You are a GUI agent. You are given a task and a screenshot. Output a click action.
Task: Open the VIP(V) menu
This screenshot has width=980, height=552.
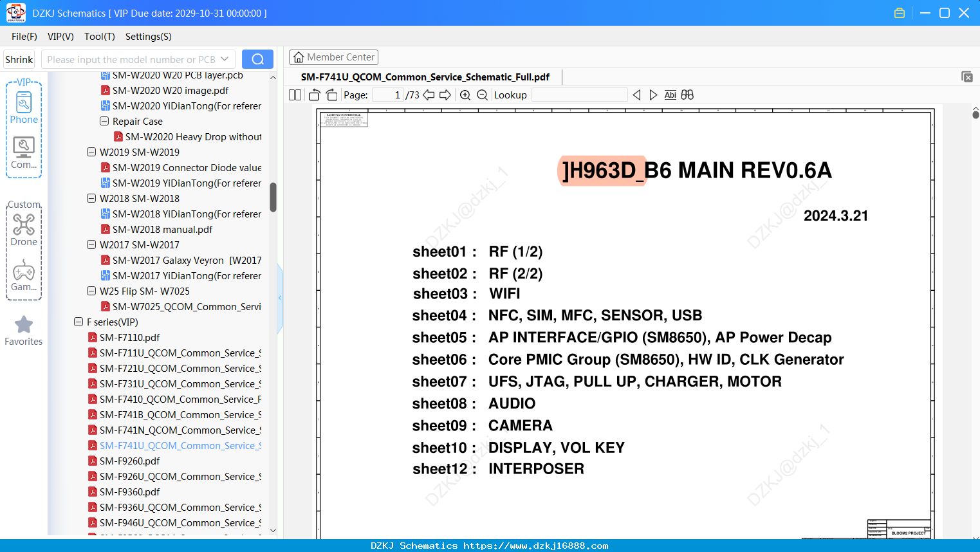pyautogui.click(x=60, y=37)
